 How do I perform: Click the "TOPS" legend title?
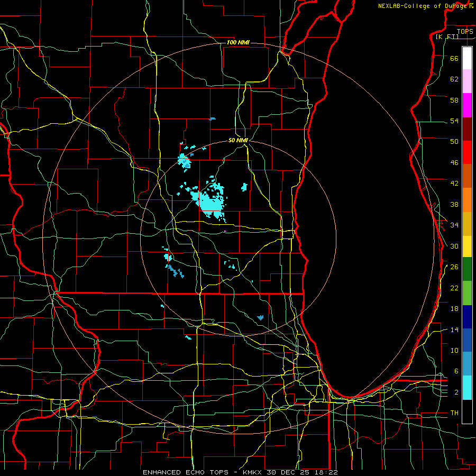465,31
